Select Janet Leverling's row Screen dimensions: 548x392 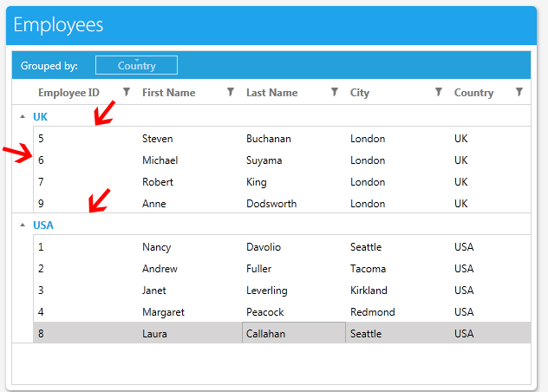[154, 291]
